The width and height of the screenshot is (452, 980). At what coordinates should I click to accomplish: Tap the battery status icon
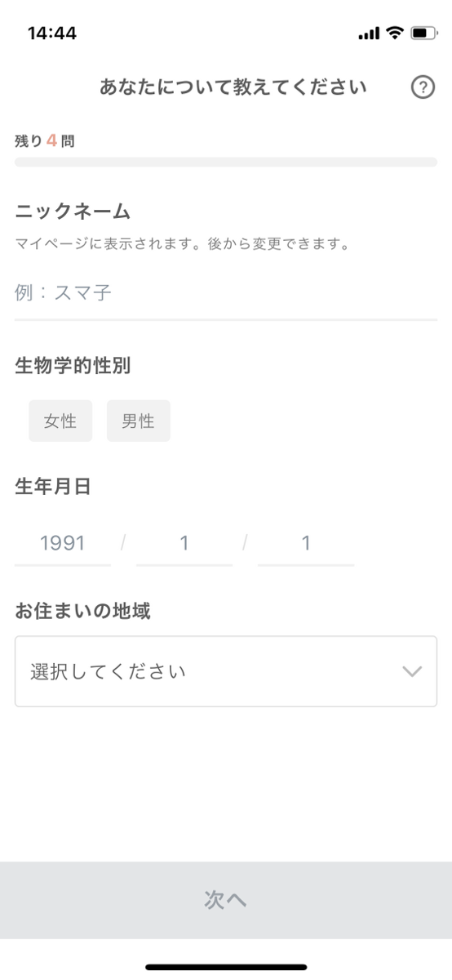click(424, 33)
